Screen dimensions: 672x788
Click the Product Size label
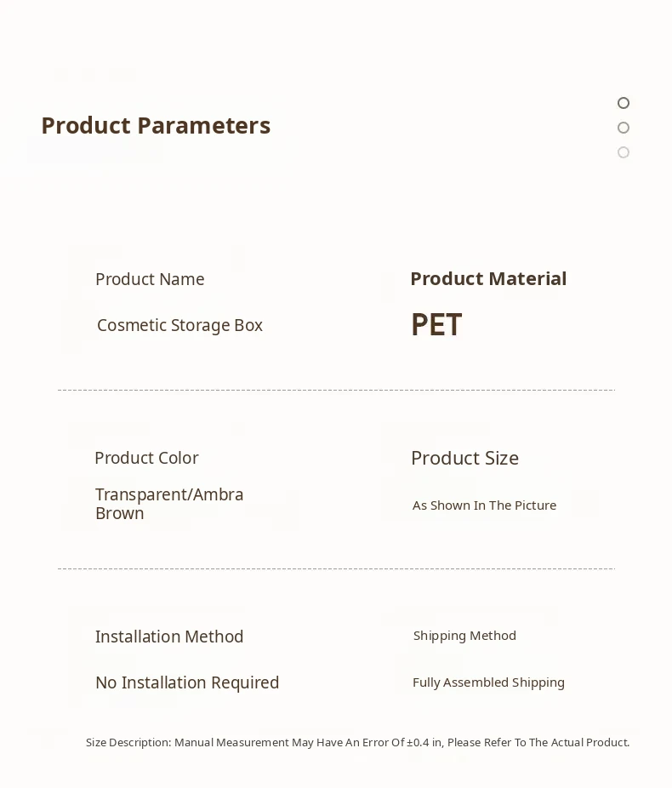click(464, 458)
